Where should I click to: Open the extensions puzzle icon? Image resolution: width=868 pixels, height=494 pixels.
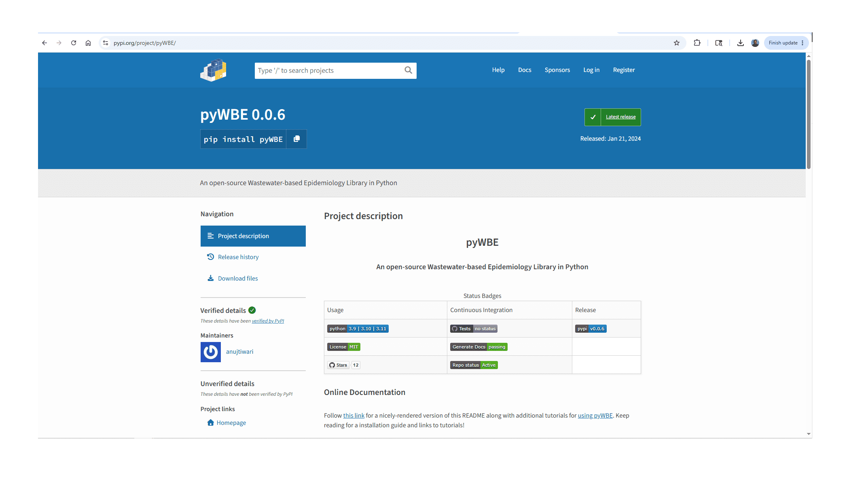point(697,43)
